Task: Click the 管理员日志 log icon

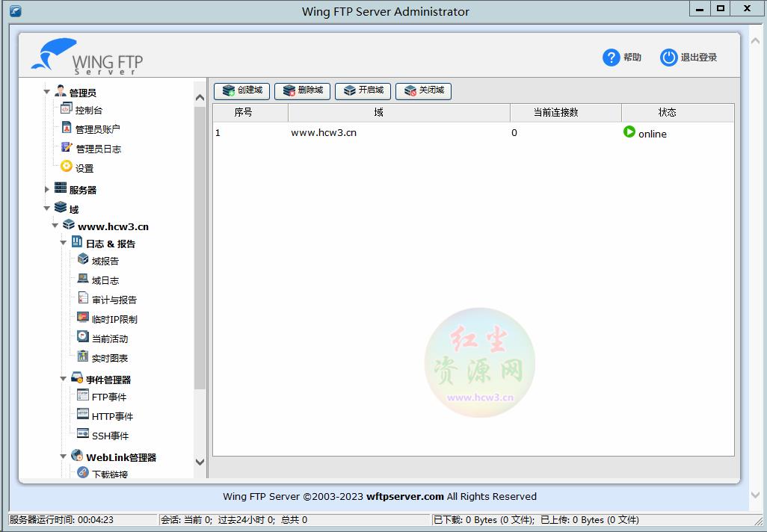Action: 67,146
